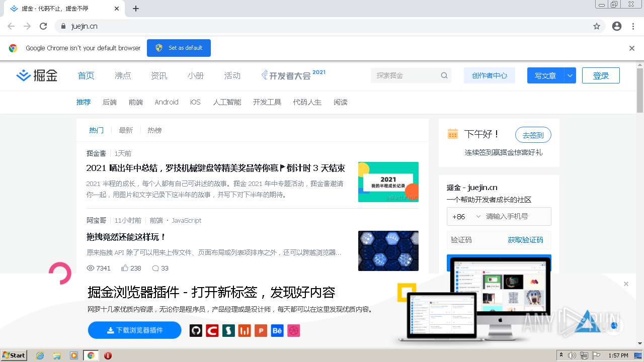644x362 pixels.
Task: Dismiss the default browser notification bar
Action: pos(632,48)
